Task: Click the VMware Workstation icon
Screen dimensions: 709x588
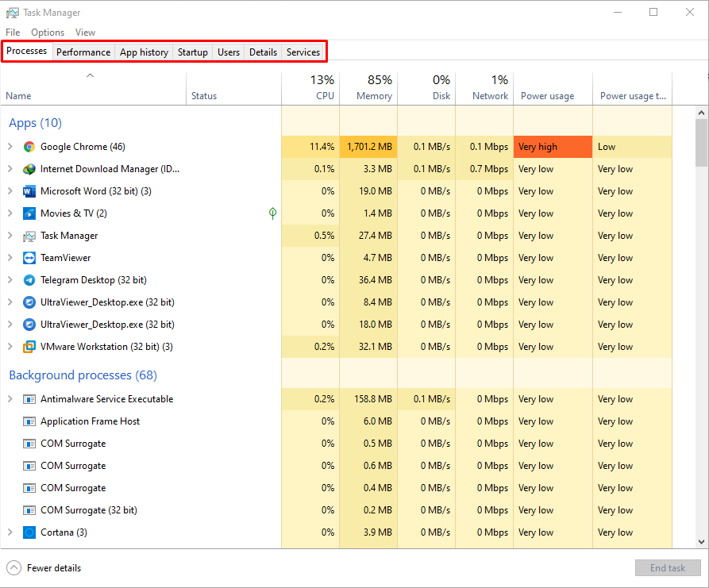Action: tap(29, 347)
